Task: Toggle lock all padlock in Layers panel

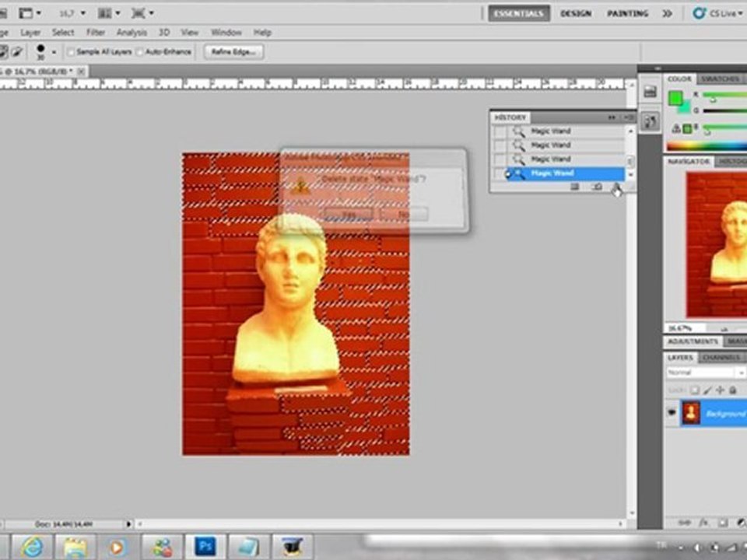Action: (x=733, y=390)
